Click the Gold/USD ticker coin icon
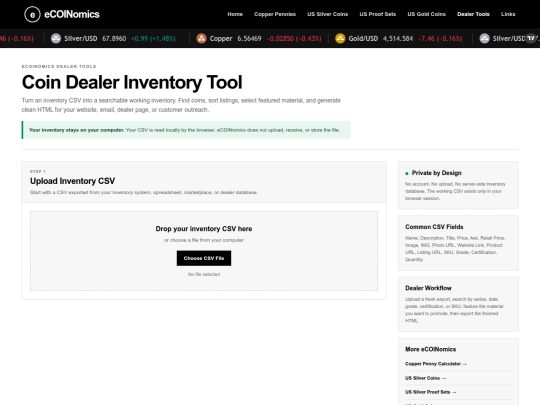 pos(340,38)
